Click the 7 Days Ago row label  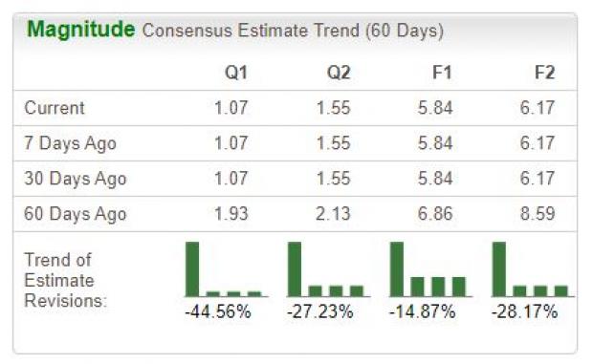coord(71,143)
